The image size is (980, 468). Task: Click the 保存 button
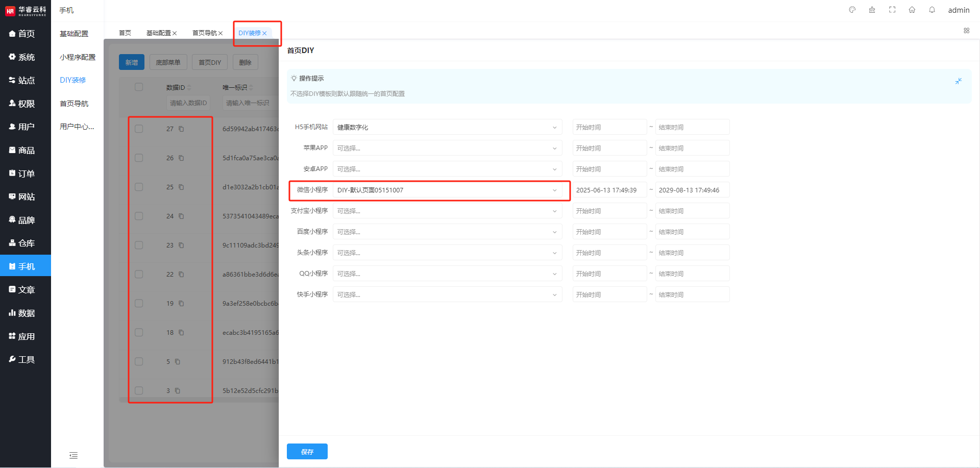point(307,452)
